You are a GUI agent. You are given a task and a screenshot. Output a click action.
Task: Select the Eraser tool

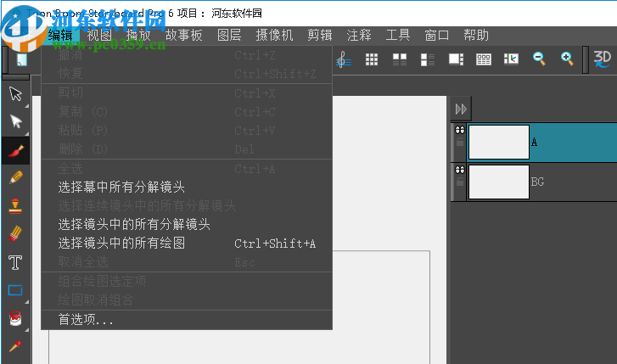coord(15,233)
